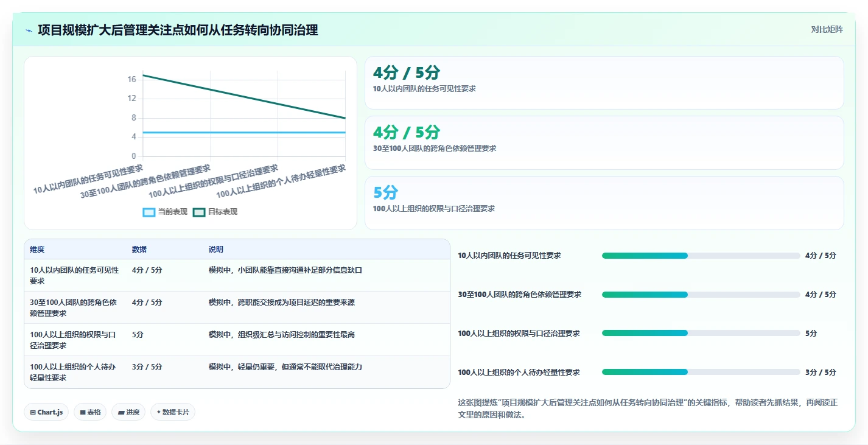Click the 10人以内团队的任务可见性要求 label in the progress list
The width and height of the screenshot is (868, 445).
509,256
